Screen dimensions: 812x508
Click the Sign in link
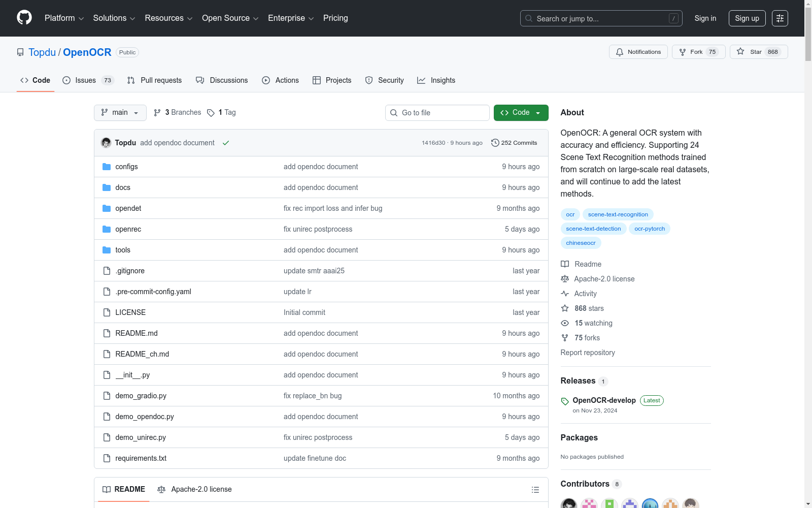(x=705, y=18)
